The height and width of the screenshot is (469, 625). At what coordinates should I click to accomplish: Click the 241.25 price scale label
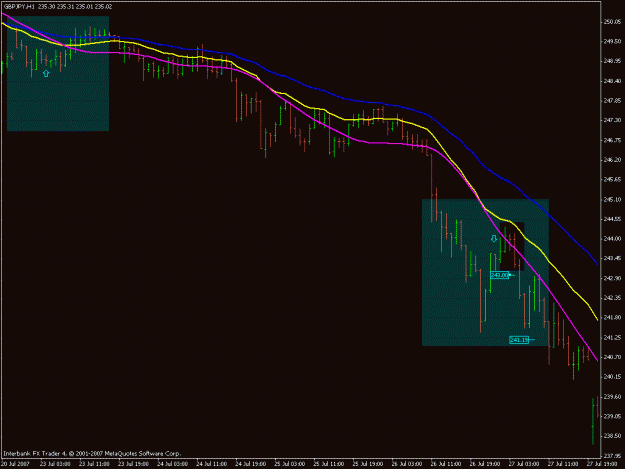point(612,338)
